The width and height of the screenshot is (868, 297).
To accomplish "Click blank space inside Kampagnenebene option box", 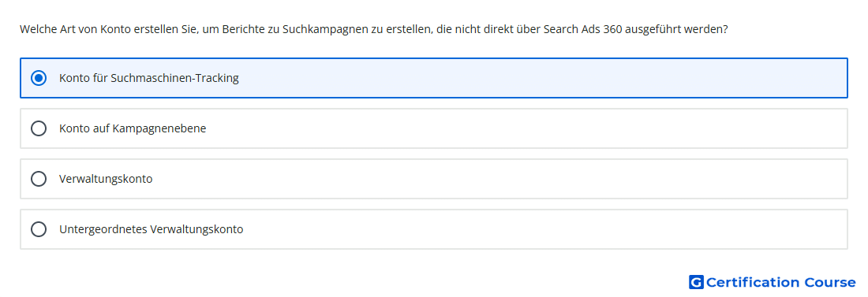I will (x=526, y=128).
